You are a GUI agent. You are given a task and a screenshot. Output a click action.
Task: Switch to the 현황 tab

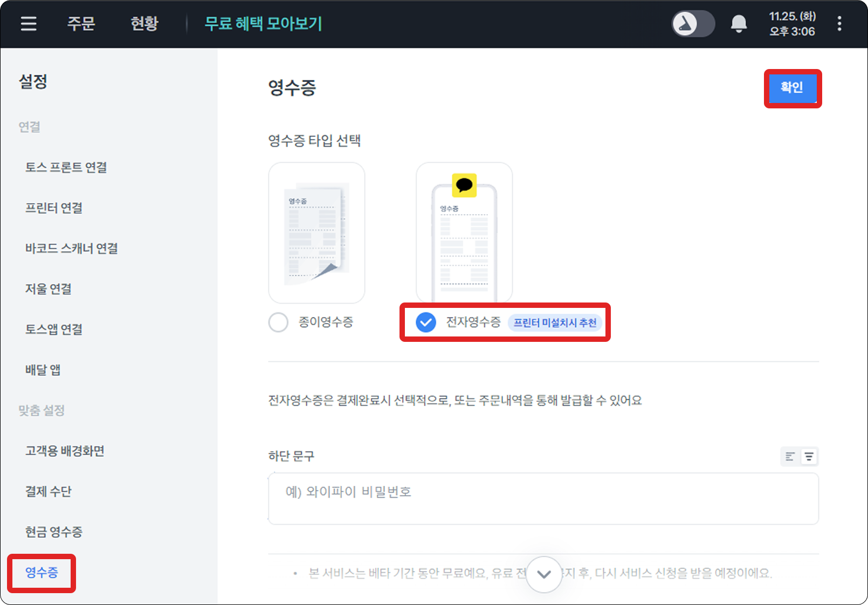(144, 24)
